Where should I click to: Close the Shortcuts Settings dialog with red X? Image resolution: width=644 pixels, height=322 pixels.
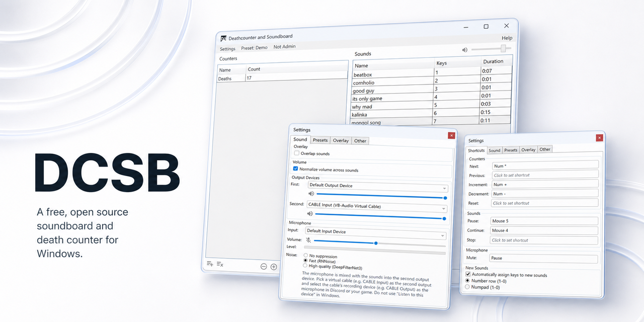[599, 138]
